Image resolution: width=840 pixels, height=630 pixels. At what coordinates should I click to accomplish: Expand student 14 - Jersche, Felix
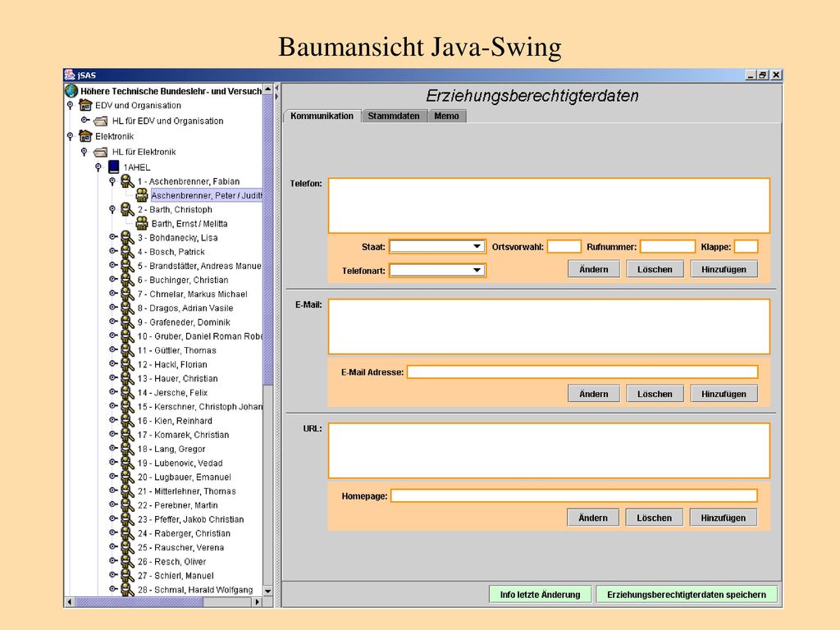pyautogui.click(x=113, y=391)
